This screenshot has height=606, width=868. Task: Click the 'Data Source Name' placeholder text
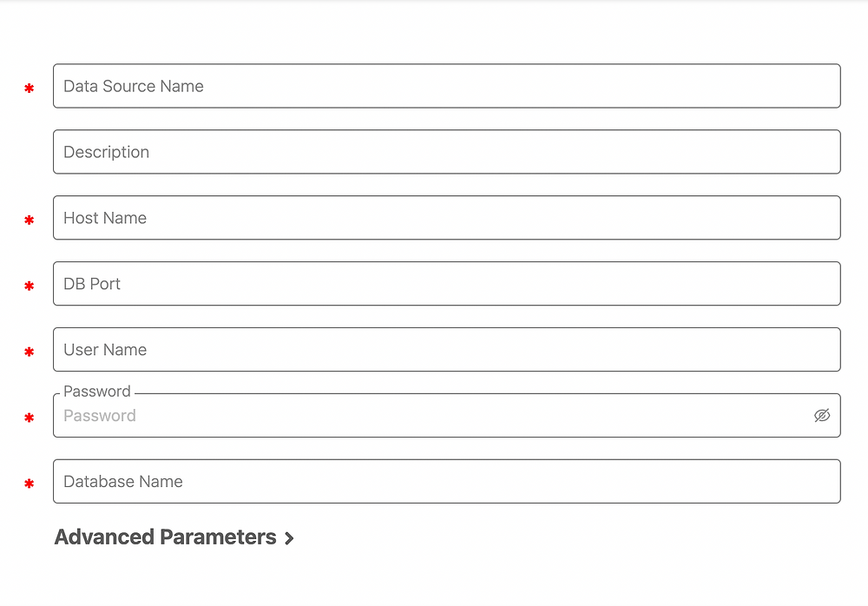point(134,86)
